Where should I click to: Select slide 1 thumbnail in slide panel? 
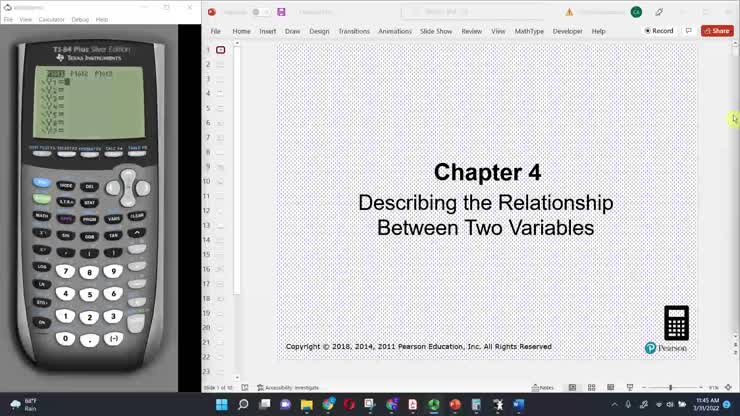(x=220, y=50)
